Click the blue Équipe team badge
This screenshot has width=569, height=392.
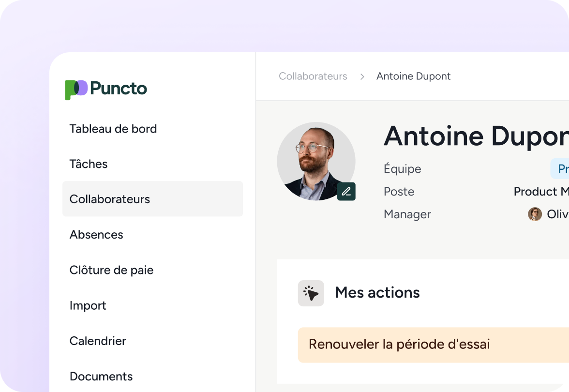[561, 169]
